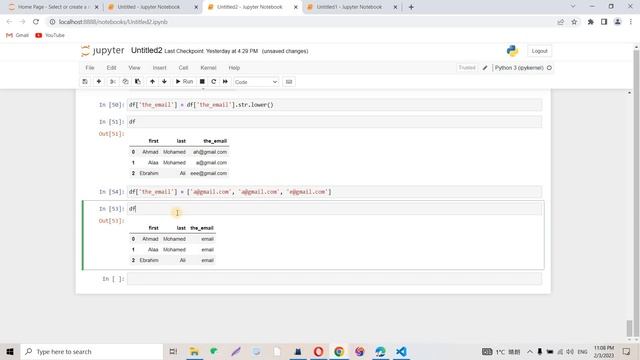Click the 'the_email' header in Out[51]
Screen dimensions: 640x360
(215, 141)
